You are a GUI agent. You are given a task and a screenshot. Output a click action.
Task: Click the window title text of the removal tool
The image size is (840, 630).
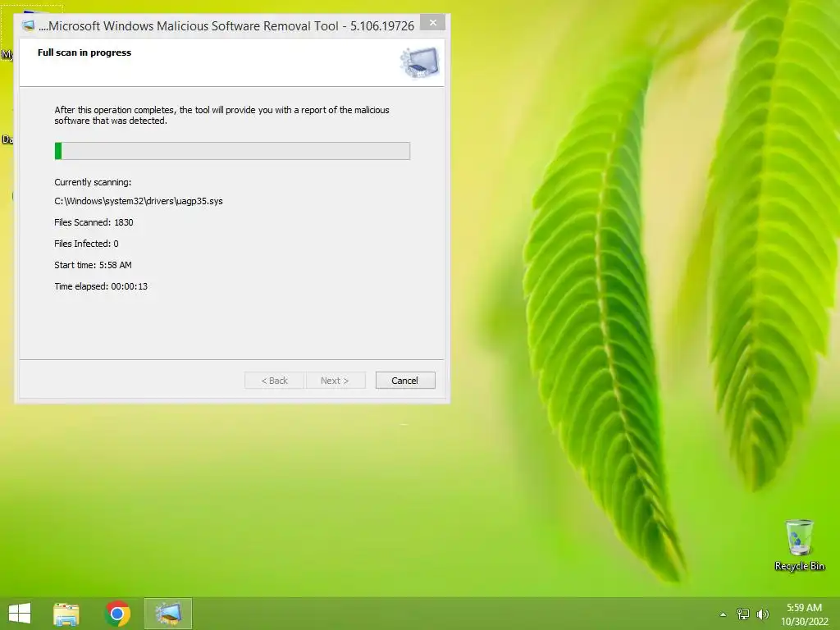pyautogui.click(x=226, y=25)
